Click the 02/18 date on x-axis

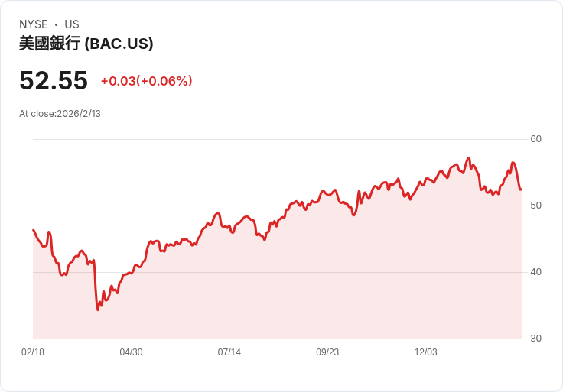click(x=33, y=352)
